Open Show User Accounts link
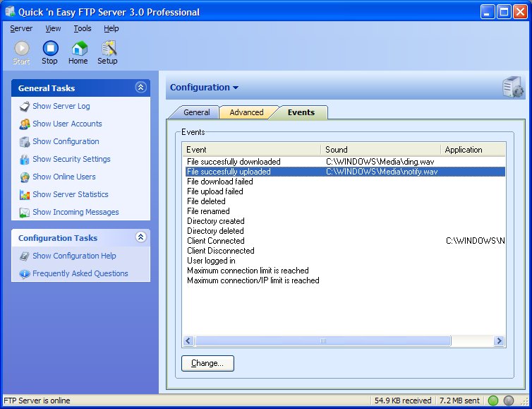The image size is (532, 409). coord(67,124)
